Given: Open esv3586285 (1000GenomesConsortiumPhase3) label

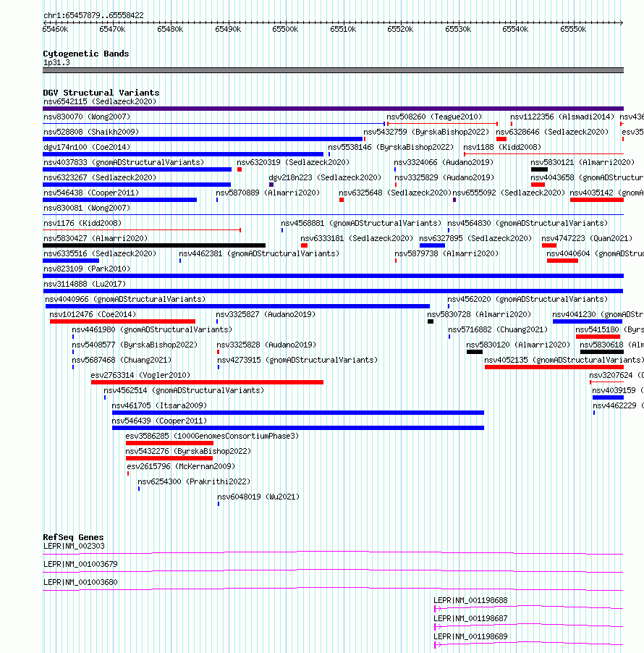Looking at the screenshot, I should coord(212,436).
